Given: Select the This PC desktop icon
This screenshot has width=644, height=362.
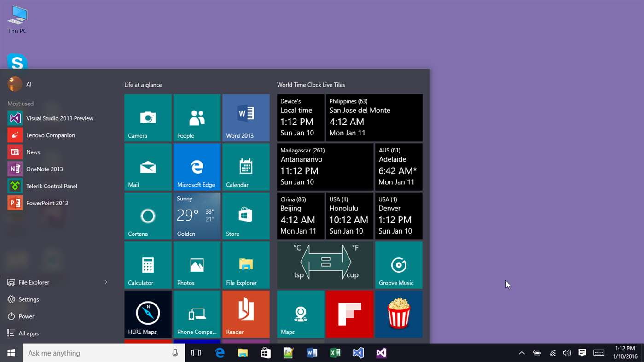Looking at the screenshot, I should pos(17,20).
